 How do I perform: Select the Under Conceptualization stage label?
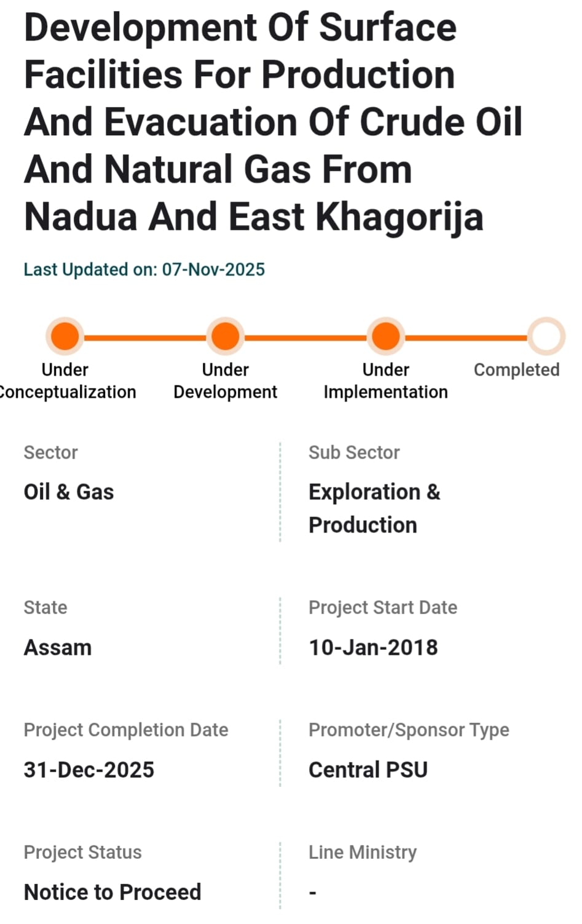coord(68,380)
